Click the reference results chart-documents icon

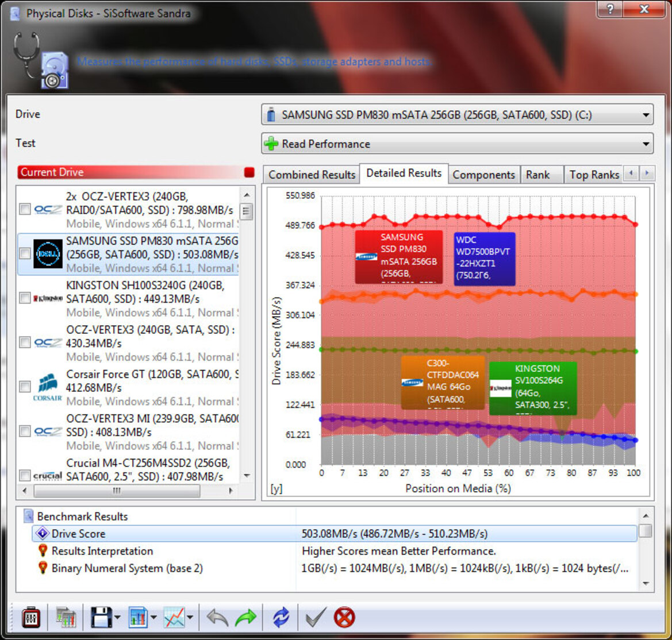tap(66, 617)
